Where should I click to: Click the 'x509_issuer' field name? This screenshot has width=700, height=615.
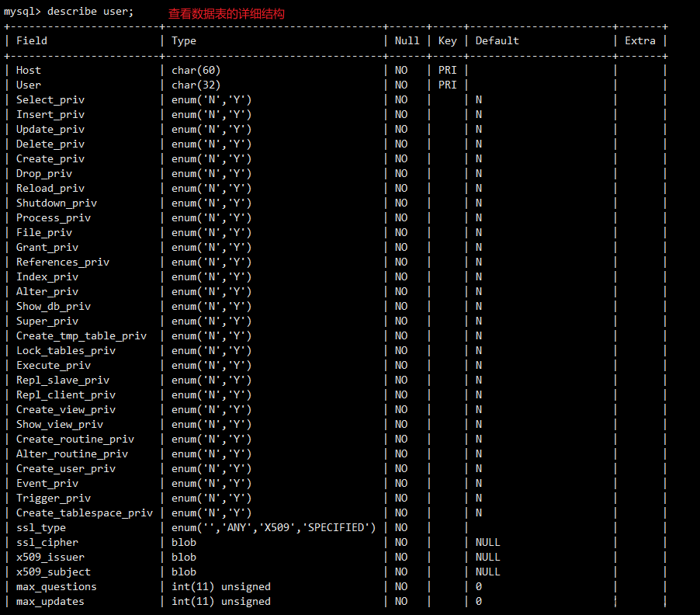50,557
